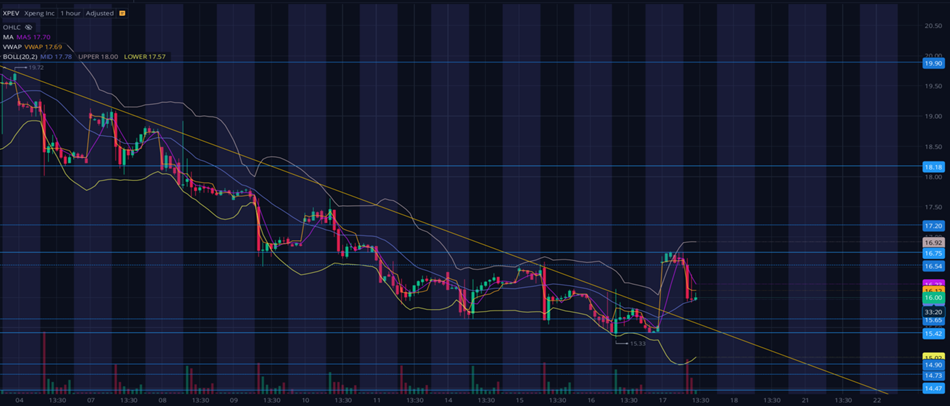Click date label 08 on time axis
950x406 pixels.
tap(162, 400)
